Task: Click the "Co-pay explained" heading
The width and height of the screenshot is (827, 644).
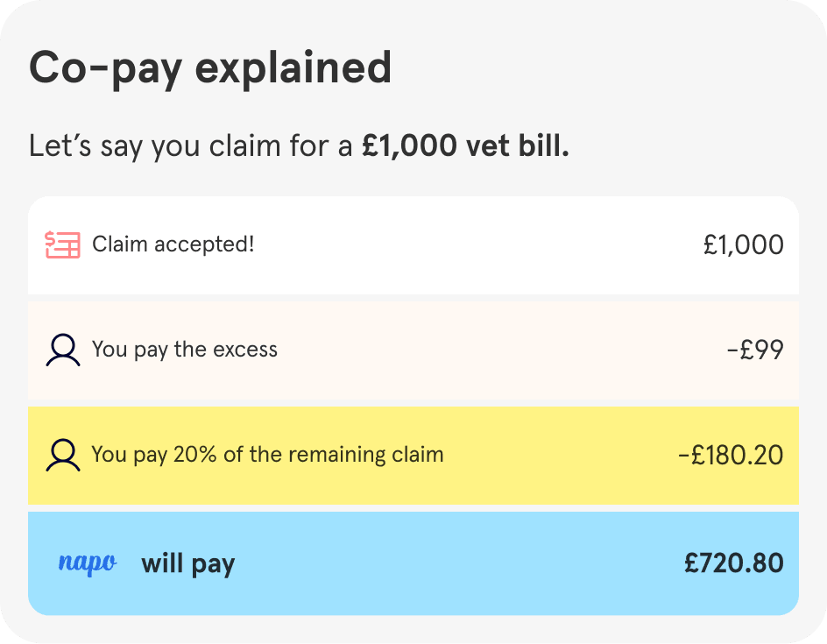Action: pos(210,68)
